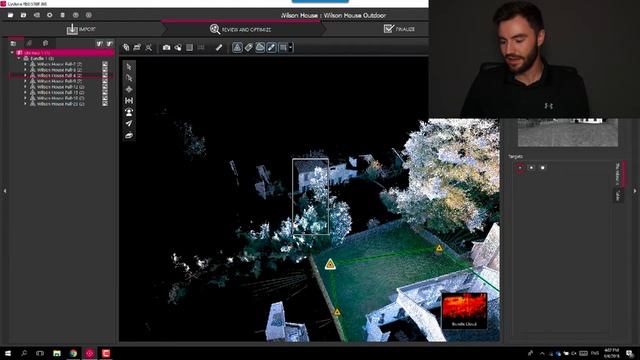Image resolution: width=640 pixels, height=360 pixels.
Task: Open the rendering mode dropdown arrow
Action: point(291,47)
